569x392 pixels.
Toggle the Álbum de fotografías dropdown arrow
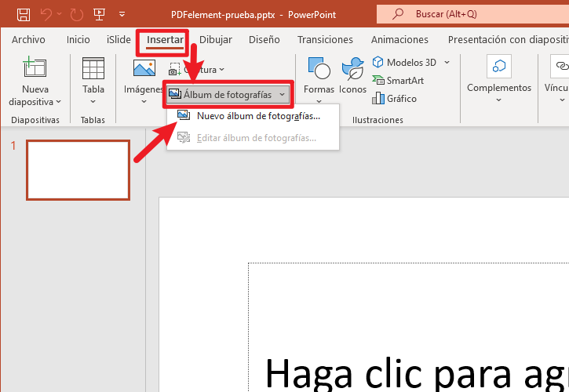click(x=283, y=94)
